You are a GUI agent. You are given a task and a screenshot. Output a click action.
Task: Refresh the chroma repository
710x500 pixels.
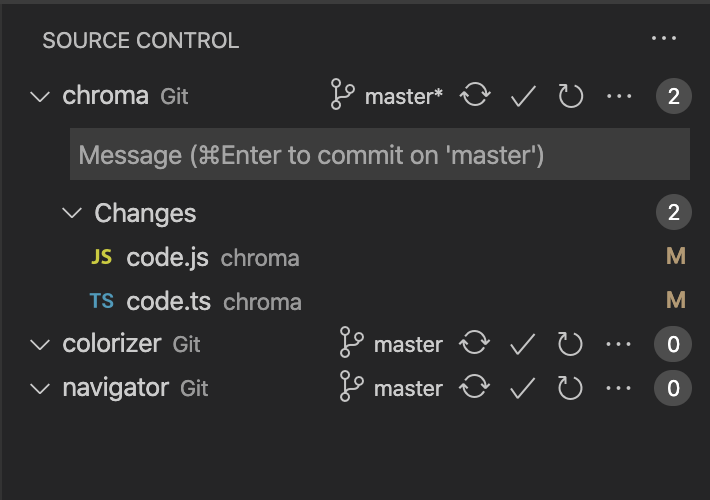coord(571,96)
